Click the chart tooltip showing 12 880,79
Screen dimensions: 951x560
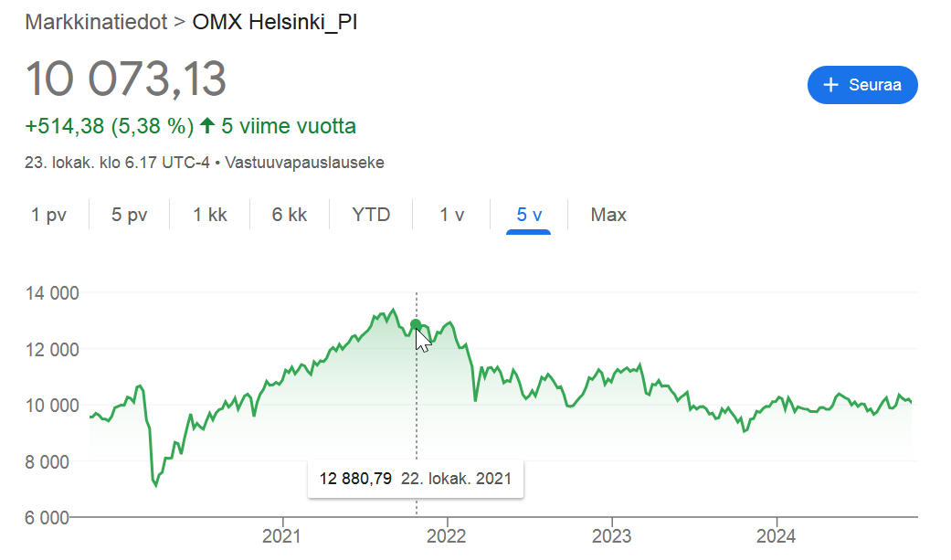click(416, 479)
